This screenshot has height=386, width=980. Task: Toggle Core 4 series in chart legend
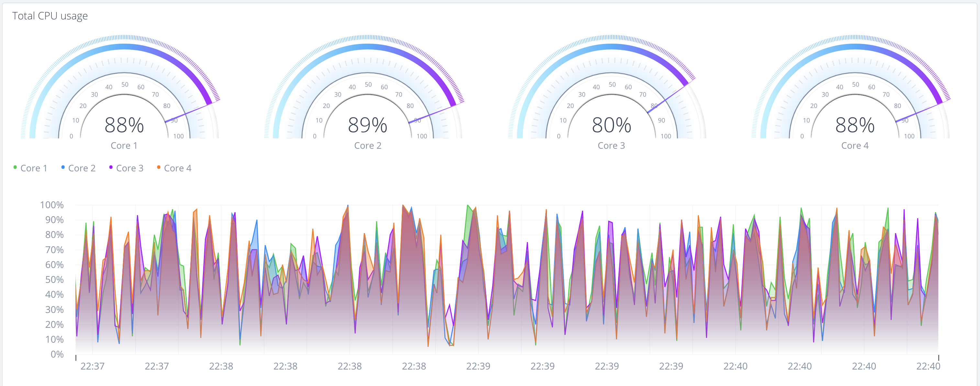click(174, 168)
